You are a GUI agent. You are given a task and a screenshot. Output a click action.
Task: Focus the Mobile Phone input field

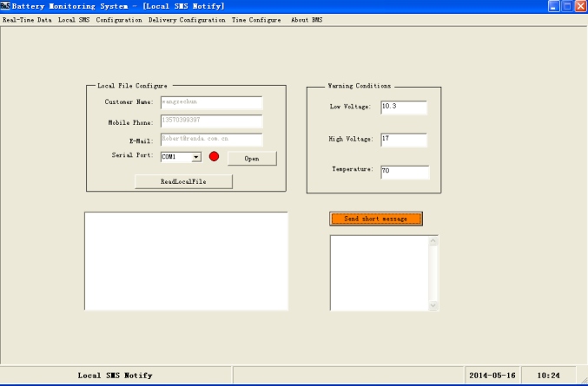[x=211, y=121]
